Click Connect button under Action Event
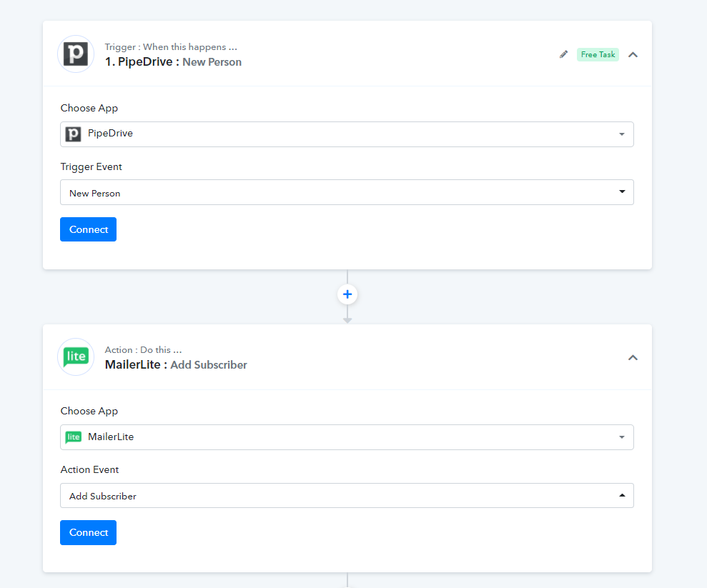This screenshot has width=707, height=588. [89, 532]
